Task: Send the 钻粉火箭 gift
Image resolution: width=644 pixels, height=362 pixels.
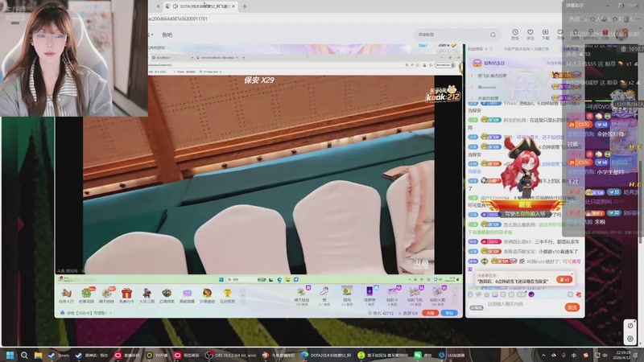Action: pyautogui.click(x=438, y=295)
